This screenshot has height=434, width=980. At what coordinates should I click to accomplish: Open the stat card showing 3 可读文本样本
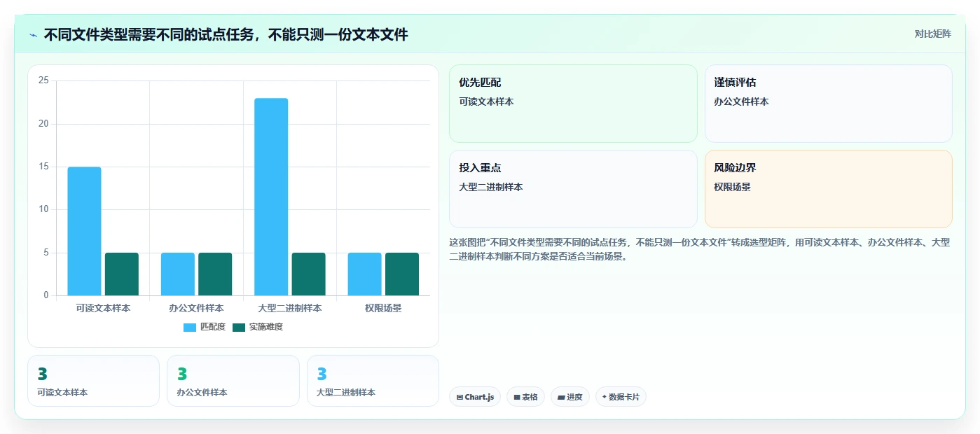(x=93, y=381)
